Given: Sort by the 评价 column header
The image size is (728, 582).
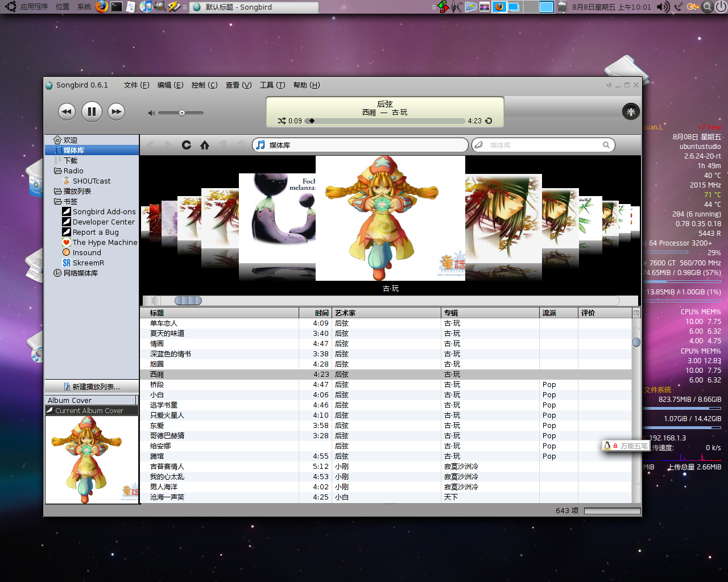Looking at the screenshot, I should pyautogui.click(x=605, y=313).
